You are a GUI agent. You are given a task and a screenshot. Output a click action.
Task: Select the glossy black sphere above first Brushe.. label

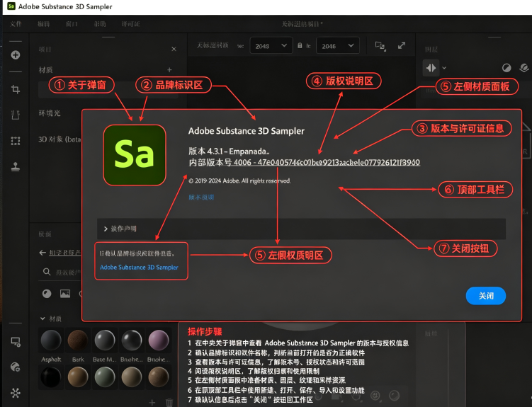coord(132,340)
